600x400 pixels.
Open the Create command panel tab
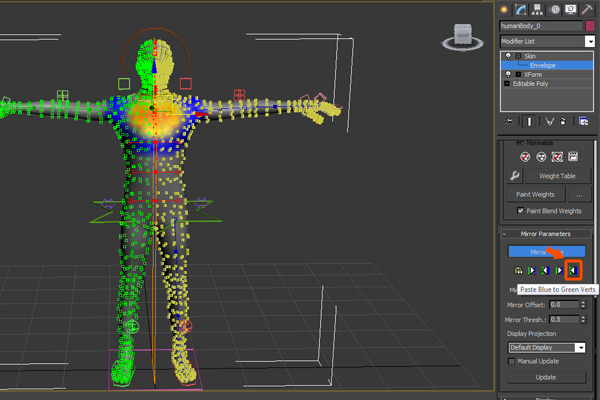click(505, 10)
